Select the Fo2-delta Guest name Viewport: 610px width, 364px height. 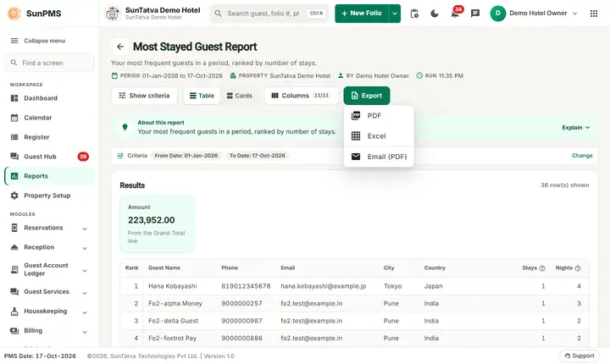[x=173, y=321]
